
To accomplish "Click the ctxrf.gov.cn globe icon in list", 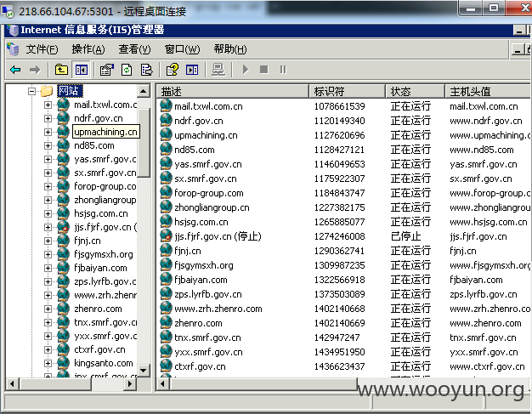I will 166,366.
